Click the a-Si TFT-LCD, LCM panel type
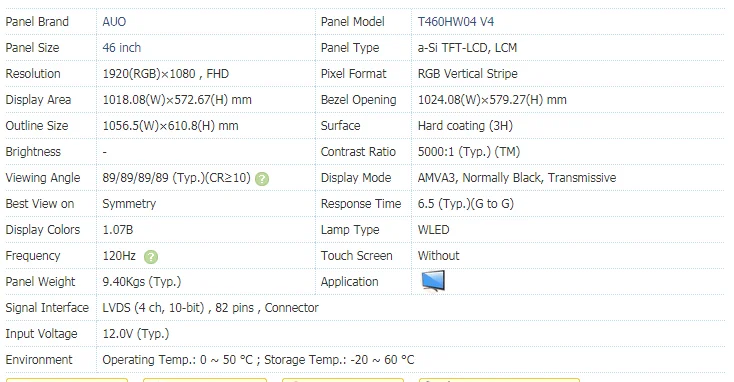The image size is (734, 382). tap(467, 48)
